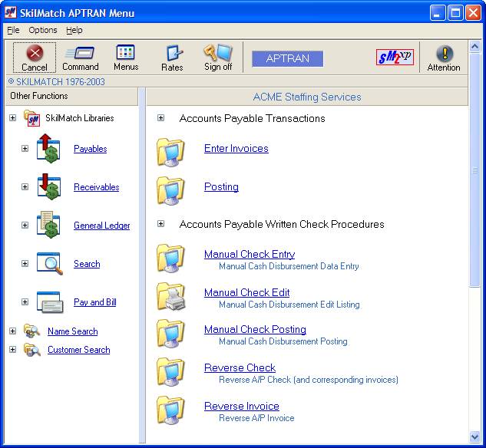Open the Enter Invoices link

[236, 148]
